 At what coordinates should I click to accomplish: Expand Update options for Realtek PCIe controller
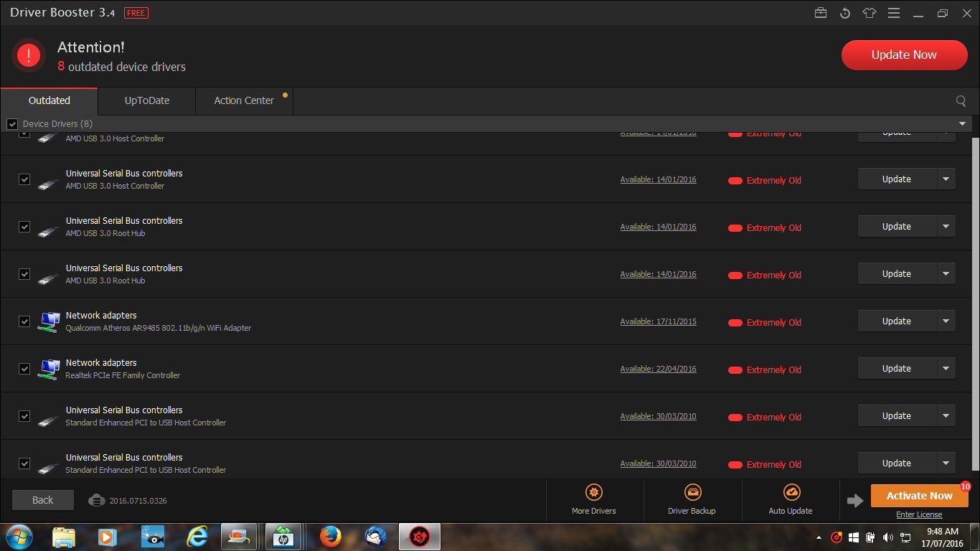click(946, 369)
